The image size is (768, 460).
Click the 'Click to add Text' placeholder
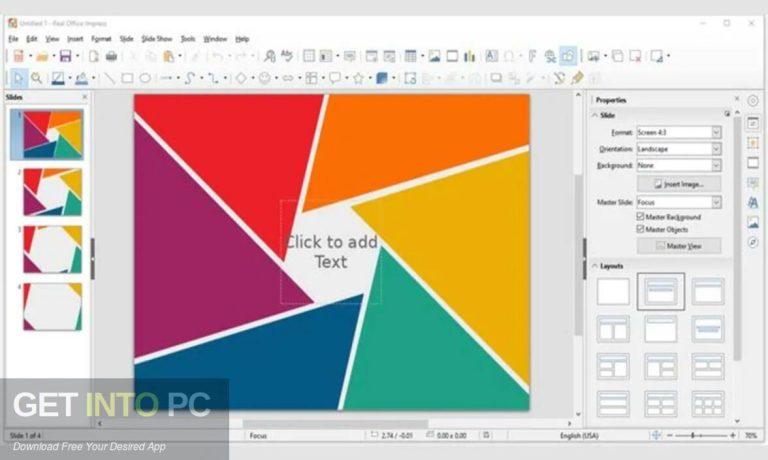click(331, 252)
